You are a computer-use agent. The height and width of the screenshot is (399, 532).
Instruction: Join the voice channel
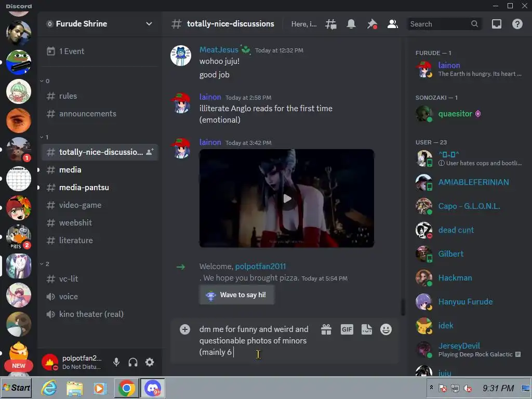coord(99,297)
